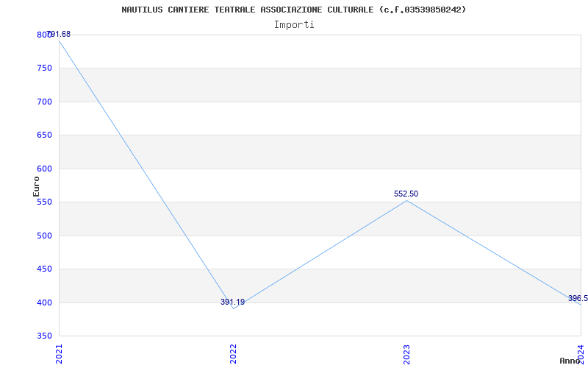Click the 400 y-axis tick label
The image size is (588, 368).
(44, 302)
